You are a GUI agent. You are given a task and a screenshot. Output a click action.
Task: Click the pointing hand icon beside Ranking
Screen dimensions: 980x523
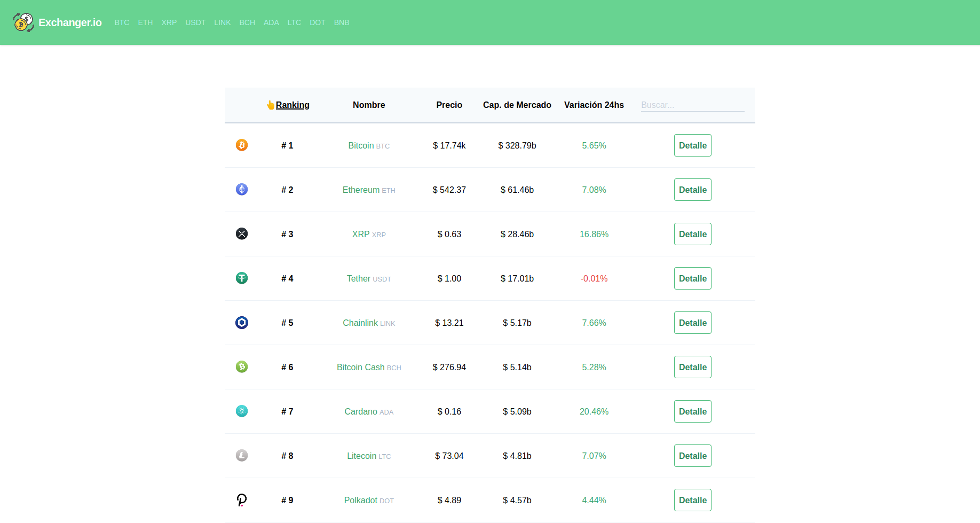tap(271, 105)
